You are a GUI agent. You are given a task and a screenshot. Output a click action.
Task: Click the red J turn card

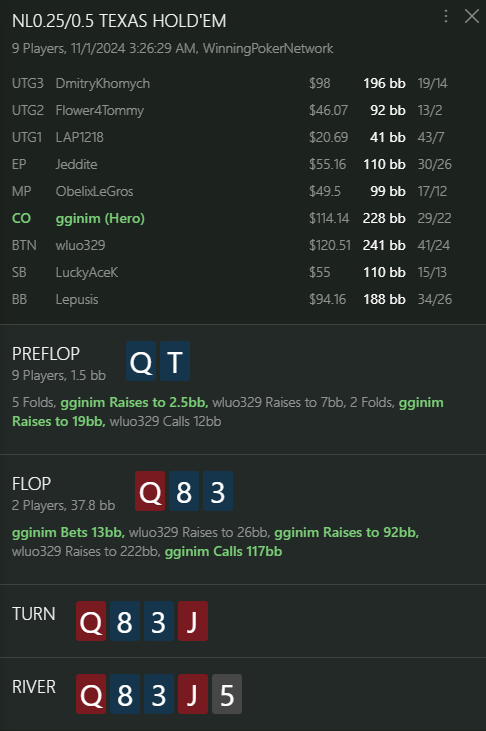pos(193,621)
